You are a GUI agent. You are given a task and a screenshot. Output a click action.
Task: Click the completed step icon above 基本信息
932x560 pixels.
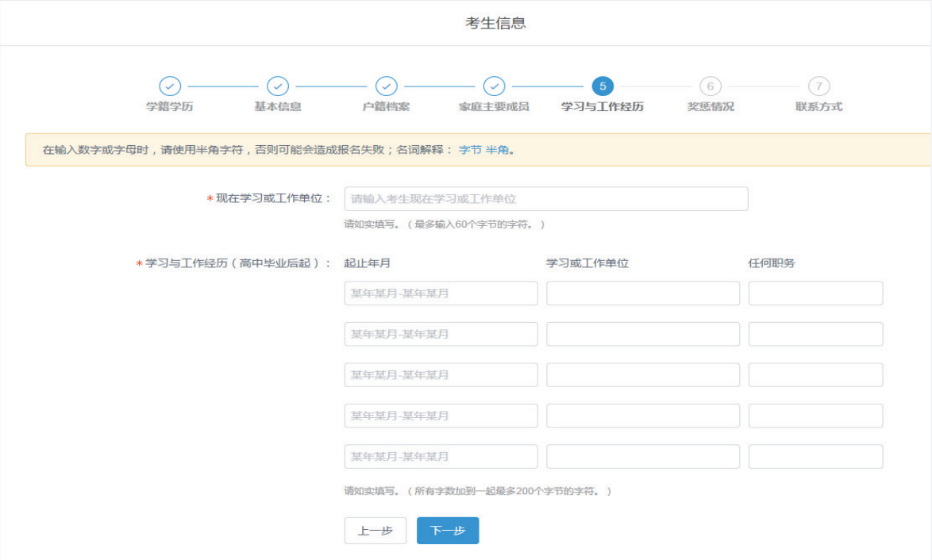click(x=279, y=87)
